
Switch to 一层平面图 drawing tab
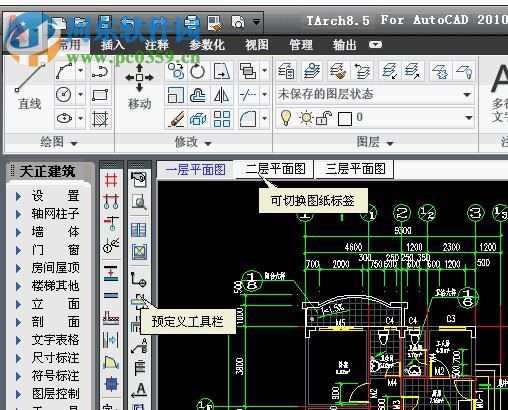[196, 169]
